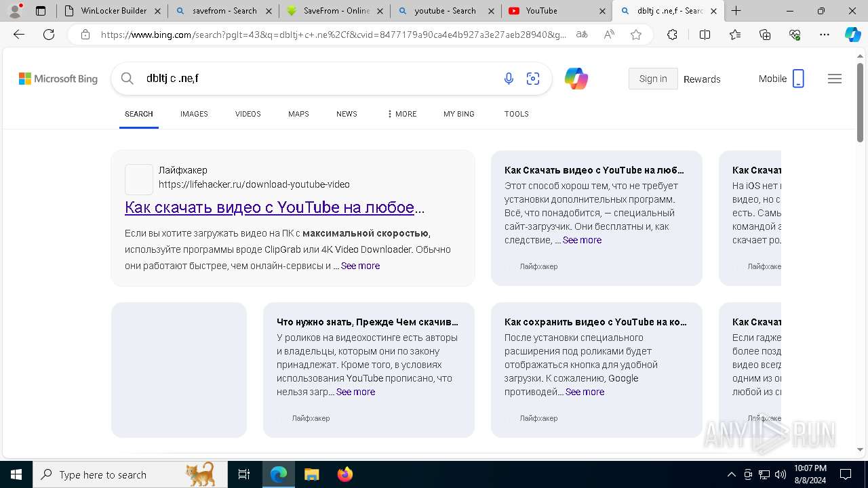Open card titled 'Что нужно знать, Прежде Чем скачив...'
This screenshot has width=868, height=488.
[x=368, y=322]
